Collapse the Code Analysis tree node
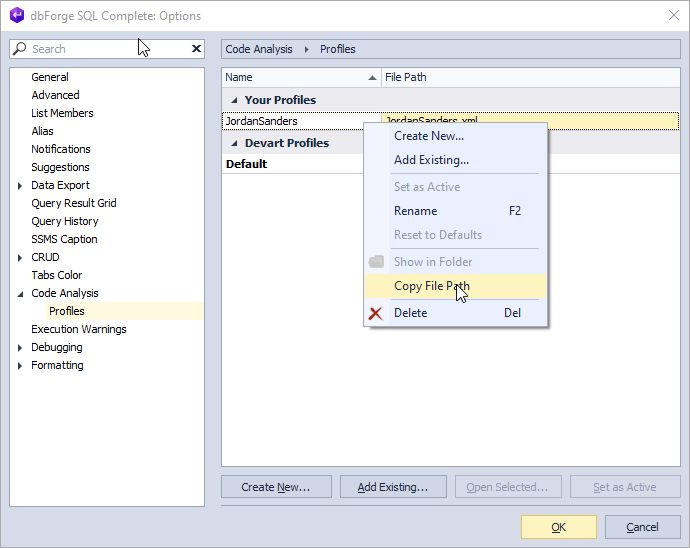Image resolution: width=690 pixels, height=548 pixels. [20, 294]
